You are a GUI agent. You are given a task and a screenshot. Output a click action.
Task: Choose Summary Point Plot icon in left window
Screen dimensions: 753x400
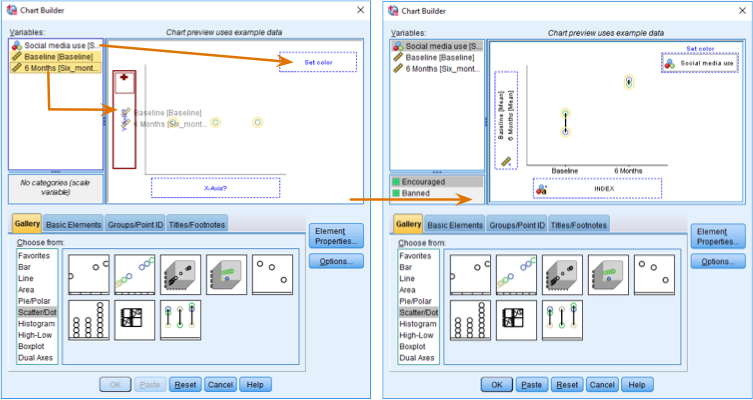pos(272,274)
